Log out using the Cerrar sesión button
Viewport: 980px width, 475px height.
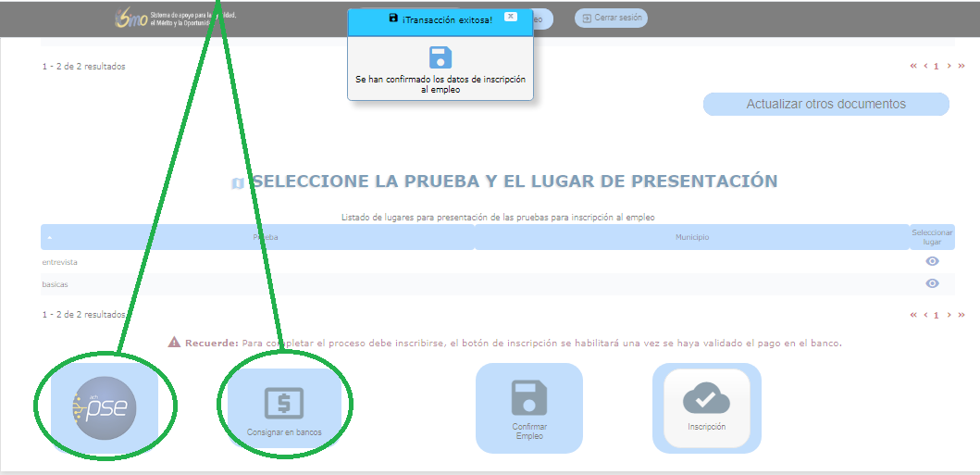(611, 18)
